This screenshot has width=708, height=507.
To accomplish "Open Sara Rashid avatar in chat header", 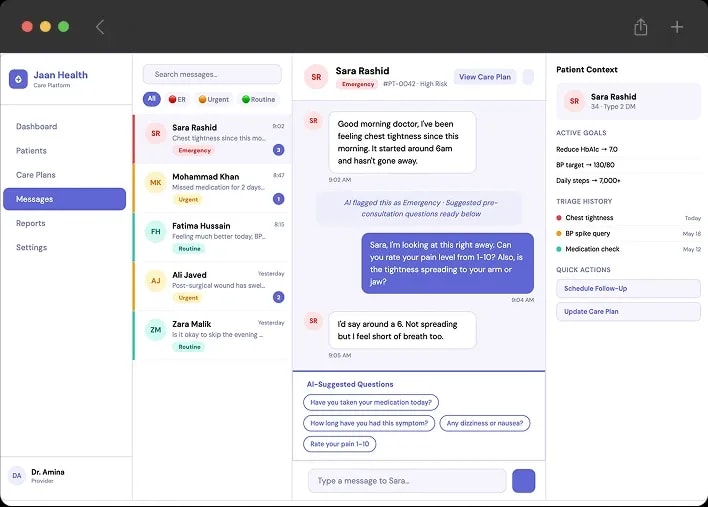I will click(316, 77).
